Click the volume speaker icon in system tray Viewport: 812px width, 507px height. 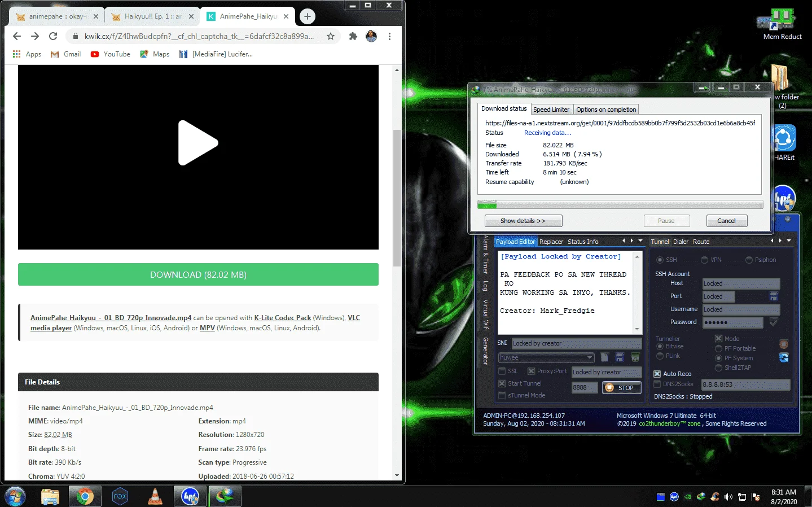coord(728,497)
